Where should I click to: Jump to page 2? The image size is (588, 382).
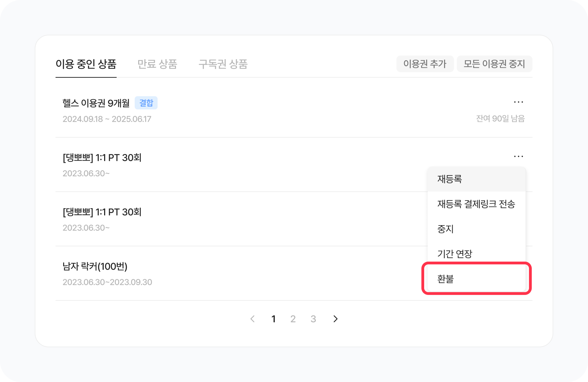[x=293, y=319]
